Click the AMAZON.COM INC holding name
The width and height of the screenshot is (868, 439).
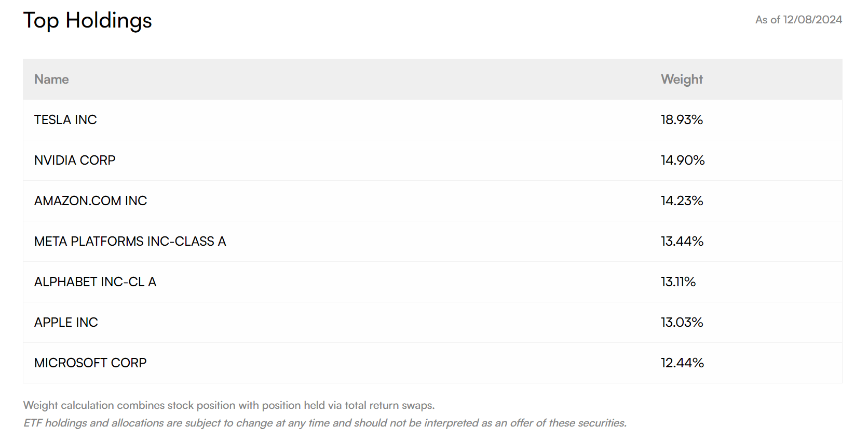tap(90, 201)
